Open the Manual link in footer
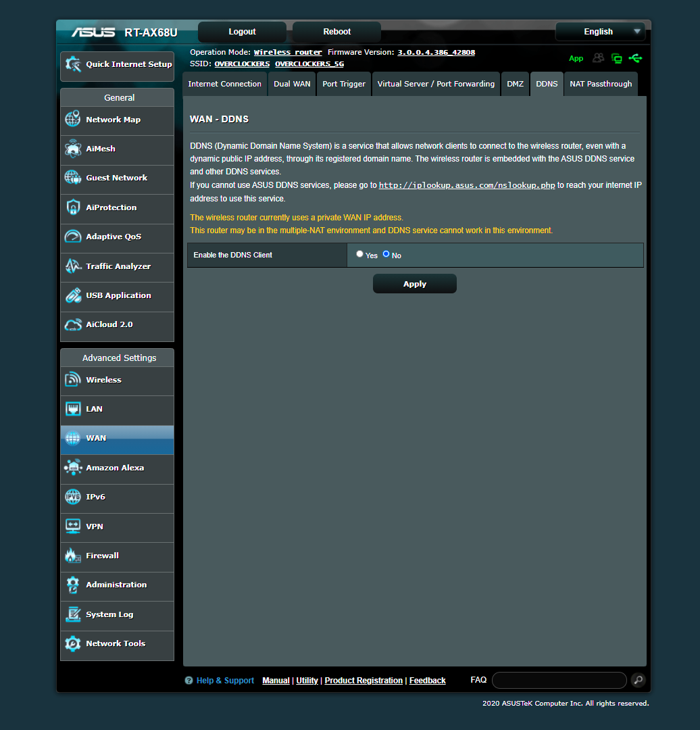 click(276, 681)
